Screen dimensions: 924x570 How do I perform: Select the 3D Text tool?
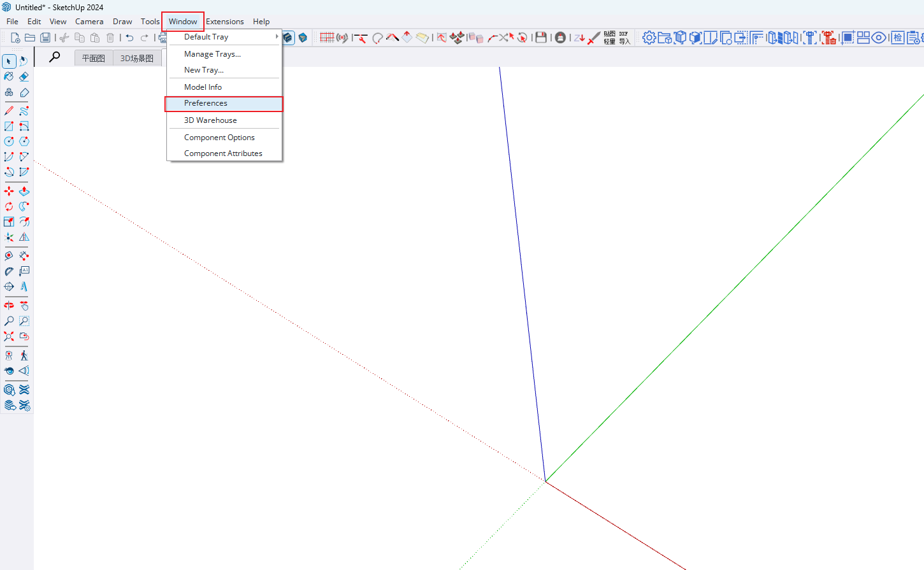(x=24, y=287)
